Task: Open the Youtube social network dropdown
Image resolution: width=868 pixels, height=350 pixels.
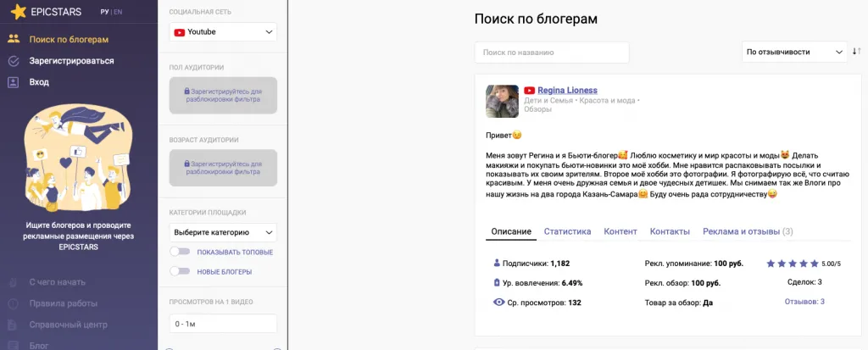Action: click(223, 32)
